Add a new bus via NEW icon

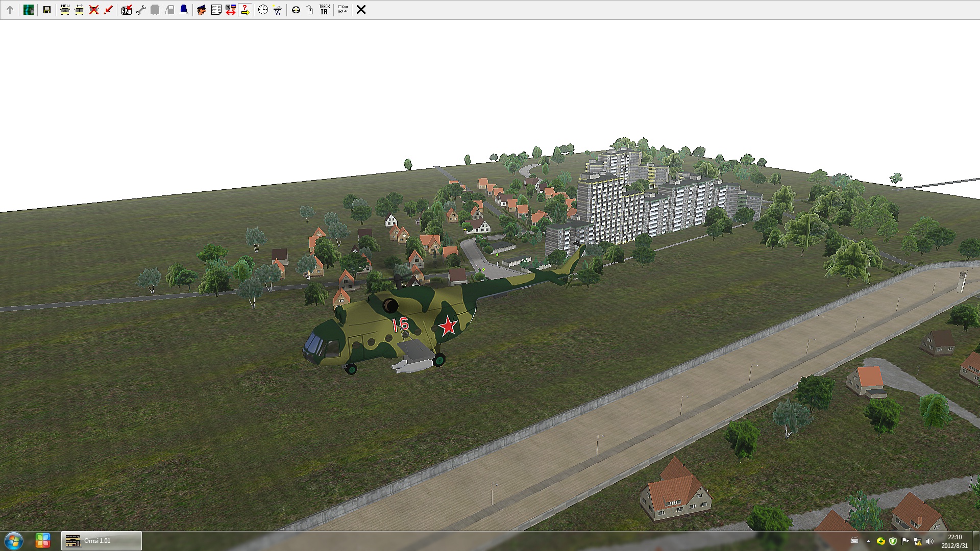pyautogui.click(x=65, y=10)
